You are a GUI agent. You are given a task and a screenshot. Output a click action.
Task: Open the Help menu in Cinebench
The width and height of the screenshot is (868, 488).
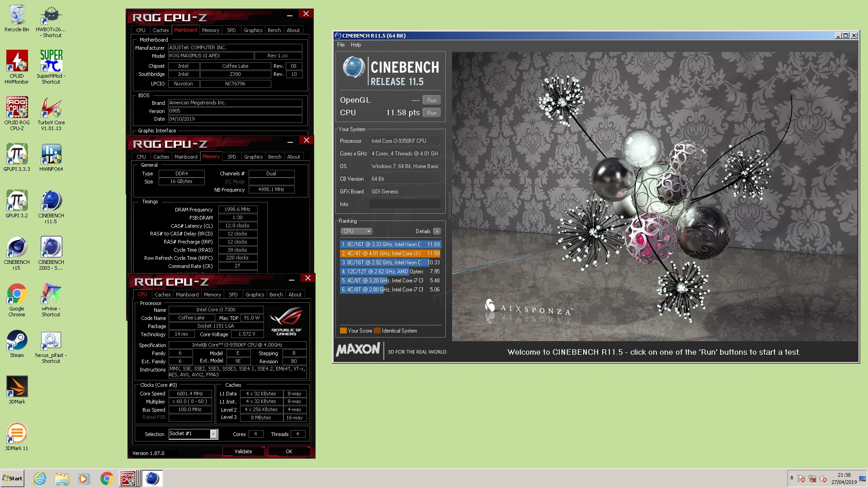[356, 45]
